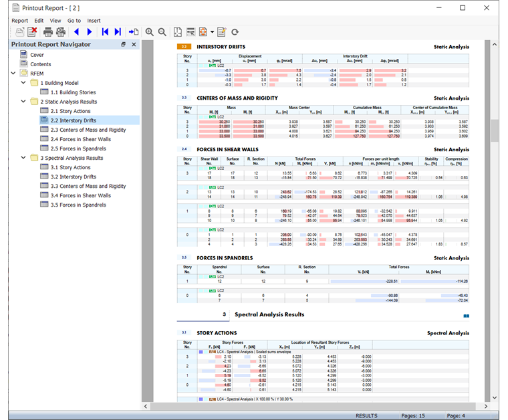Zoom out with the magnifier minus icon
508x420 pixels.
click(x=162, y=31)
